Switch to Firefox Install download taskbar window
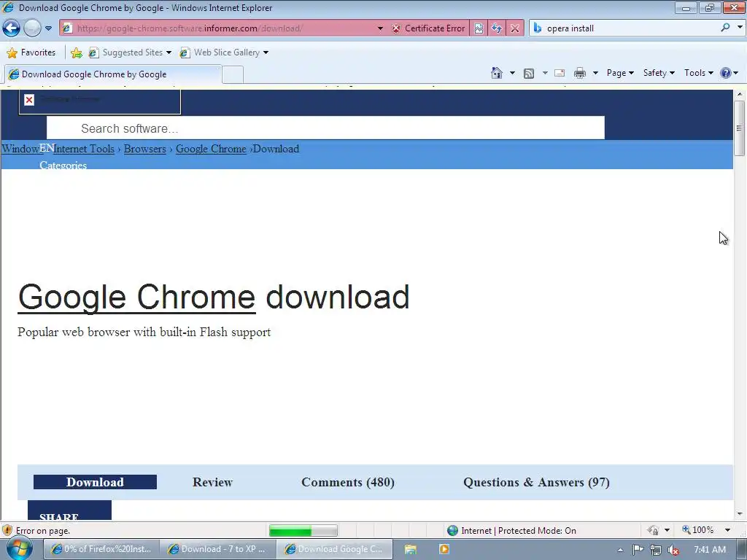 (x=101, y=549)
